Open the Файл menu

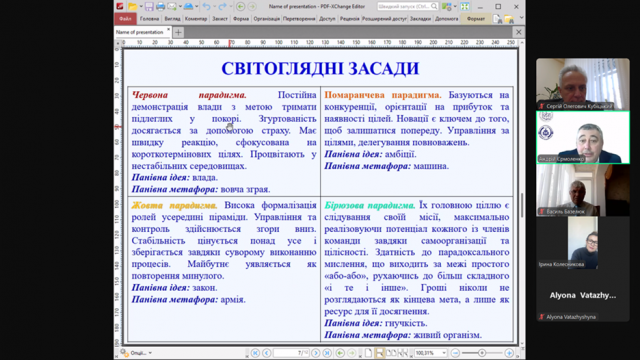pos(125,19)
